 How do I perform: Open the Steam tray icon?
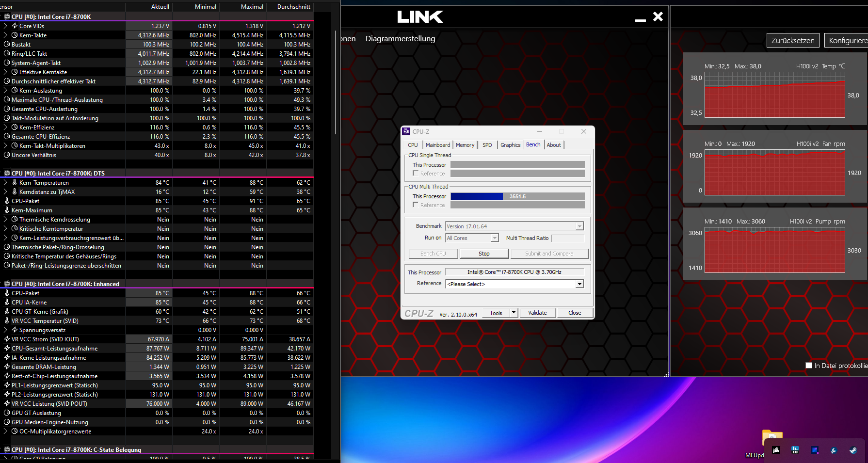[853, 450]
